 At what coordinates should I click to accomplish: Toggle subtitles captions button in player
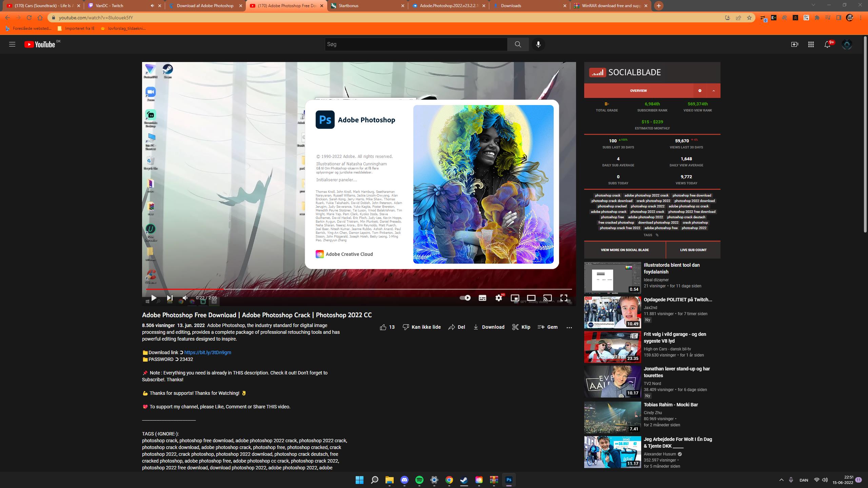482,298
